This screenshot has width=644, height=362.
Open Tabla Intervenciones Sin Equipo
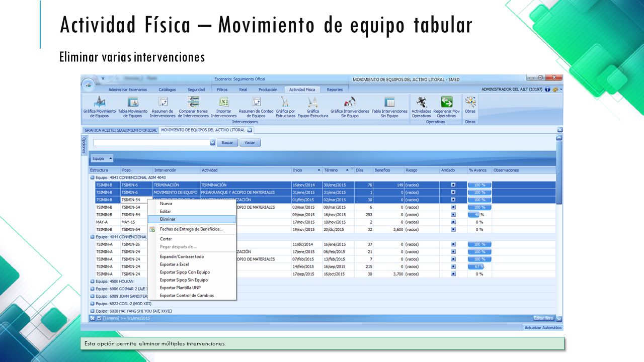pos(389,107)
